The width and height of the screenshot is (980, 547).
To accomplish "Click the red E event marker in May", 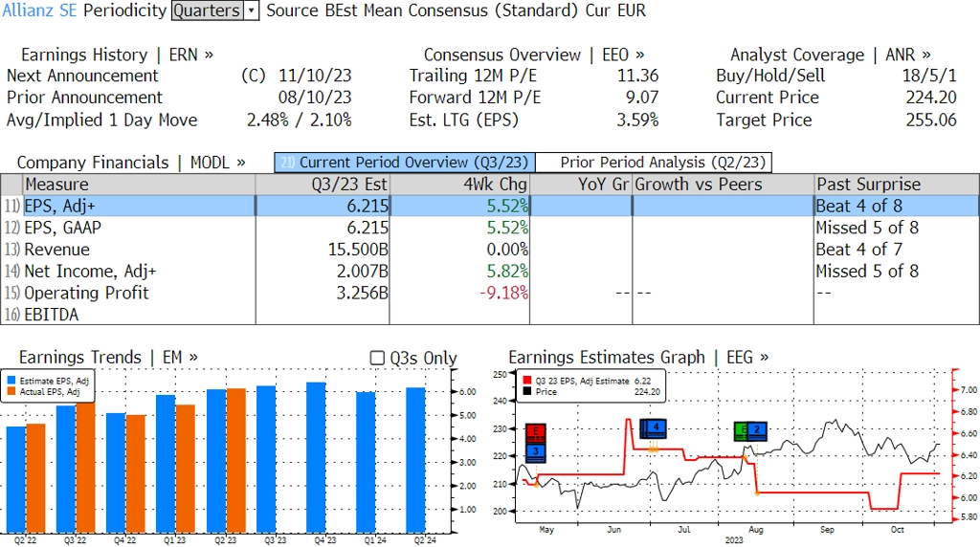I will point(536,432).
